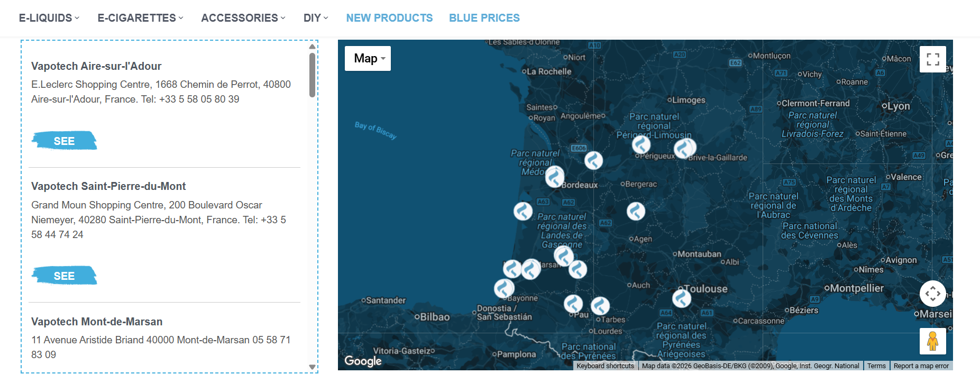The height and width of the screenshot is (383, 980).
Task: Select the Street View pegman icon
Action: (933, 341)
